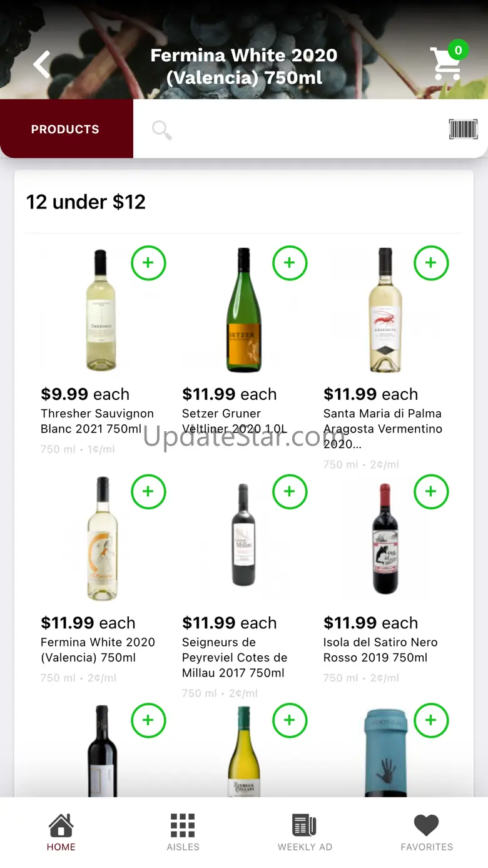Image resolution: width=488 pixels, height=868 pixels.
Task: Tap the back arrow icon
Action: point(42,64)
